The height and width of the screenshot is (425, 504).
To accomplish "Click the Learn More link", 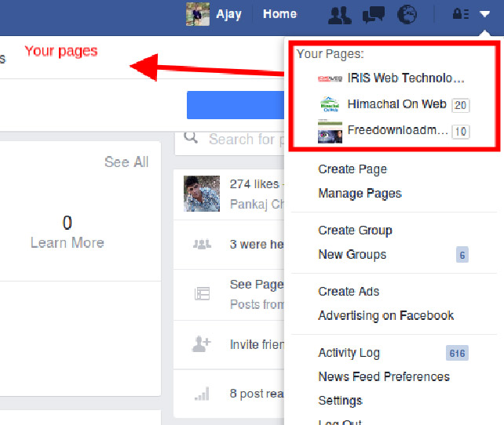I will pyautogui.click(x=68, y=242).
